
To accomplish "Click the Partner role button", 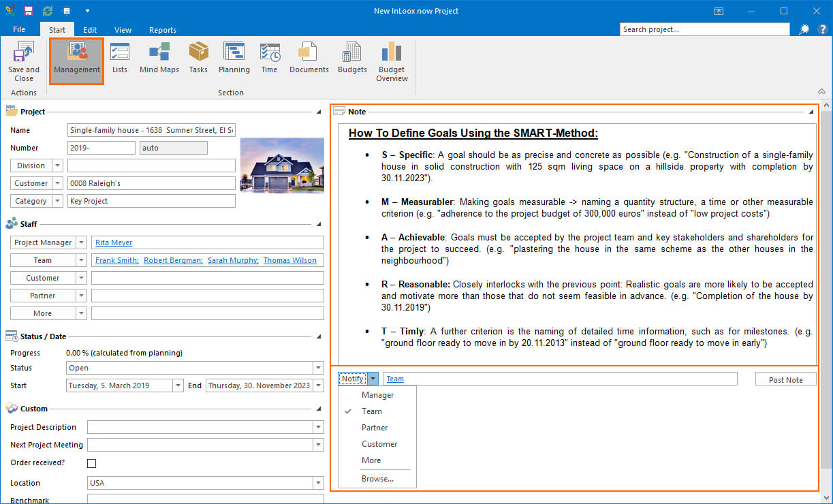I will 43,296.
